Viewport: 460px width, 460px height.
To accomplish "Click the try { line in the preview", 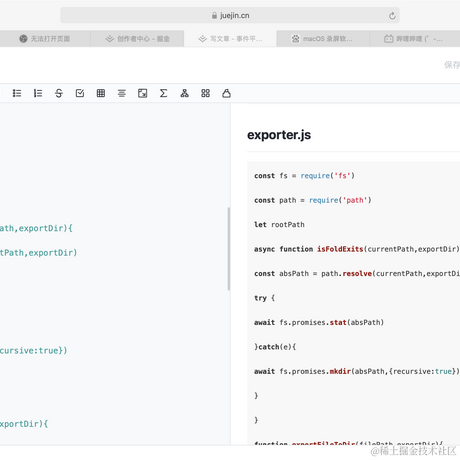I will pos(265,298).
